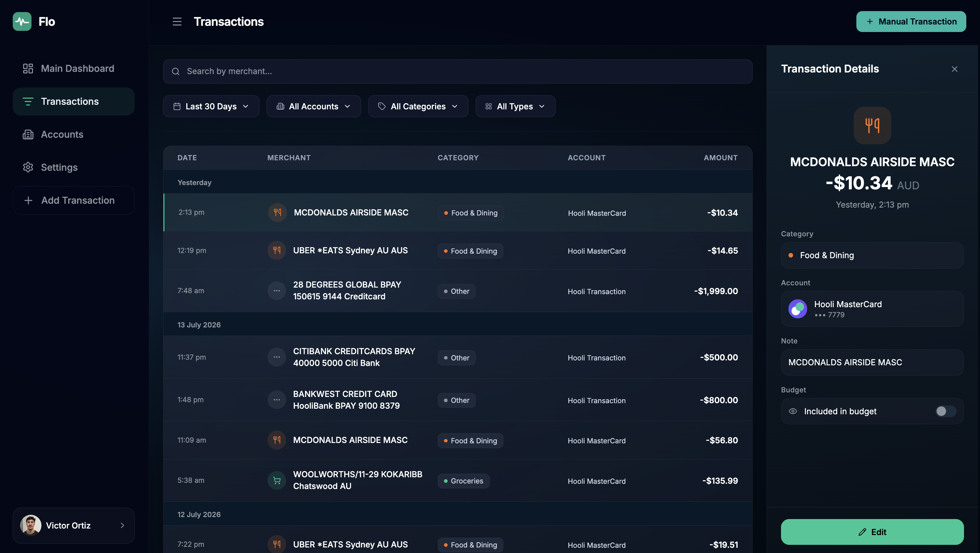980x553 pixels.
Task: Click the cart icon for Woolworths transaction
Action: 277,480
